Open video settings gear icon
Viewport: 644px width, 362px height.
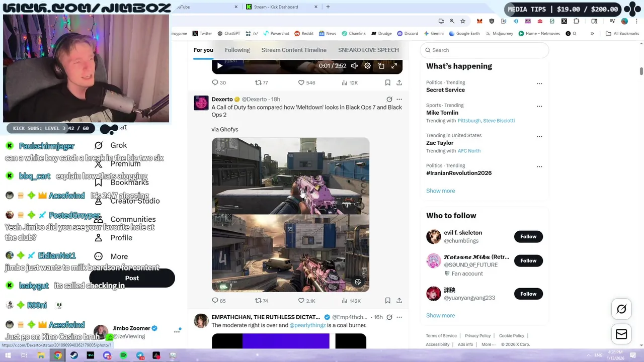pos(368,66)
